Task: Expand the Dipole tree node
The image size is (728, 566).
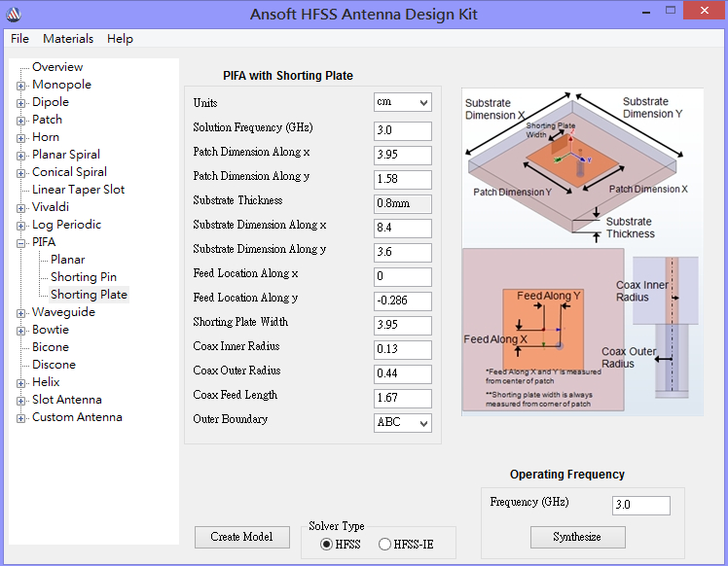Action: tap(20, 103)
